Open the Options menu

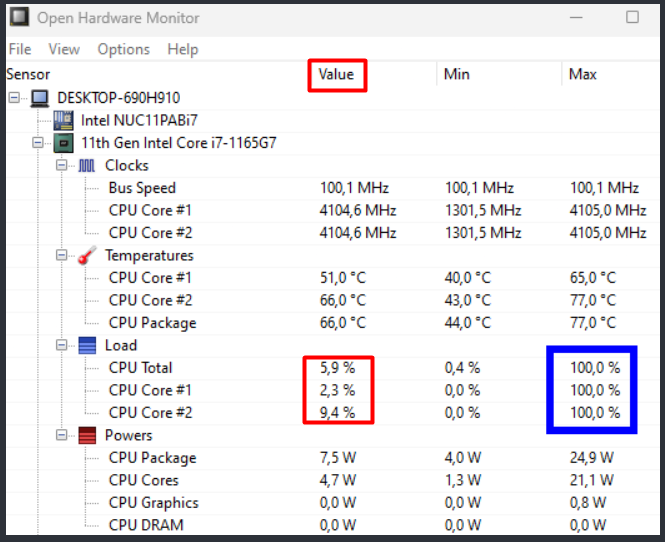[123, 50]
